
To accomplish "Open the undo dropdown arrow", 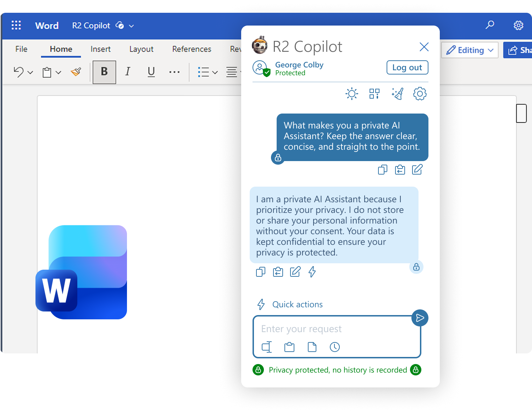I will (x=30, y=72).
